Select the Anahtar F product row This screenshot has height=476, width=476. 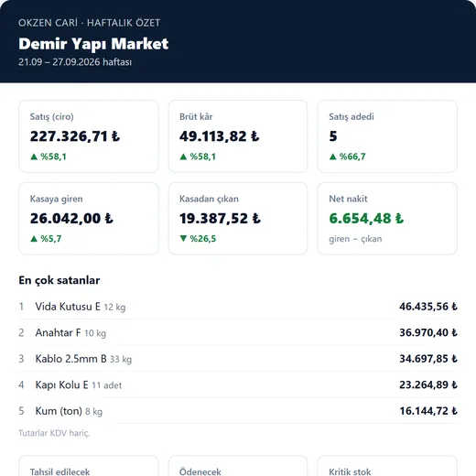click(238, 332)
